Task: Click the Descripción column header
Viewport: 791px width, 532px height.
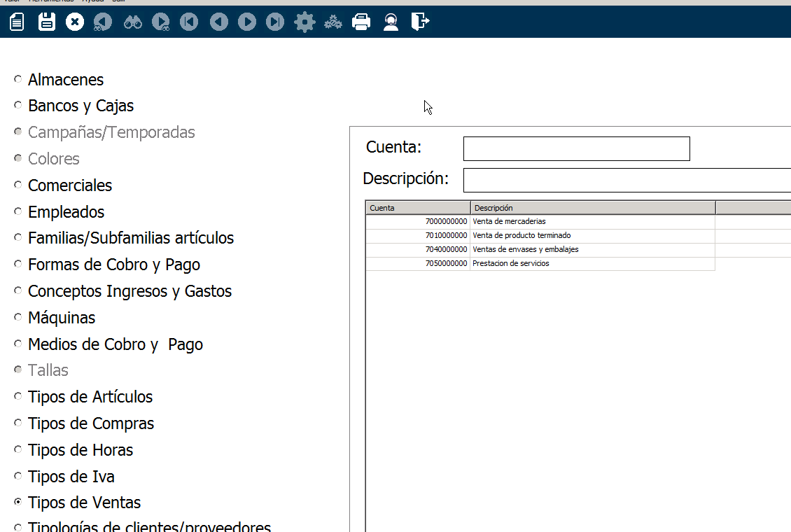Action: coord(592,208)
